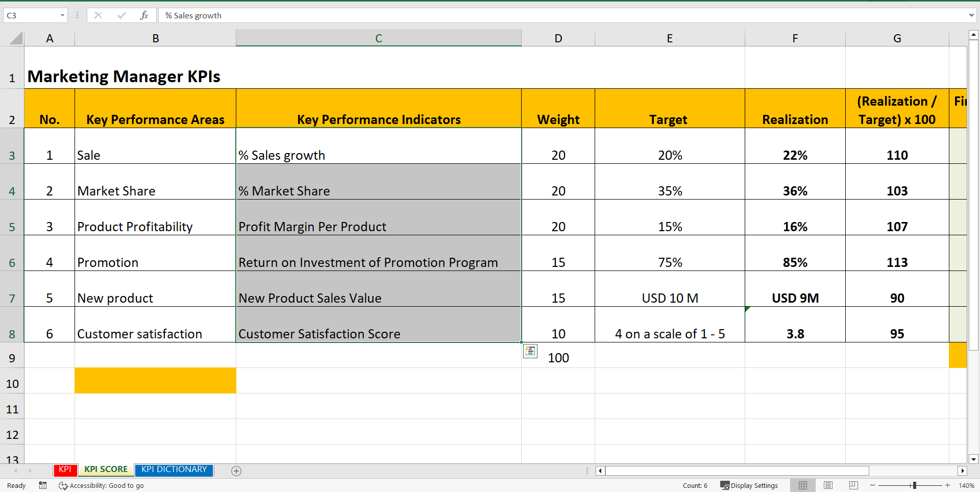Click the Select All corner triangle
Screen dimensions: 980x493
pos(16,38)
